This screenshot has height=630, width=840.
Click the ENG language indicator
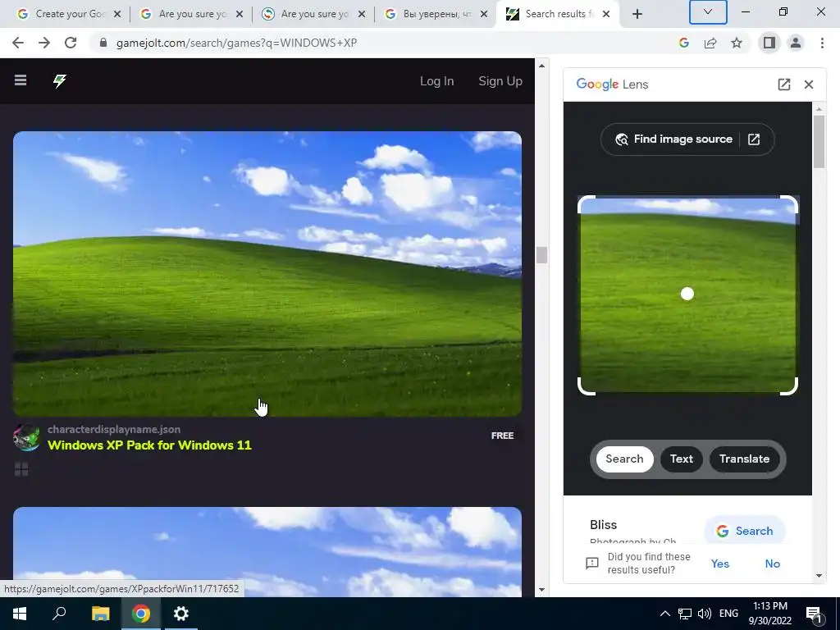pos(728,614)
